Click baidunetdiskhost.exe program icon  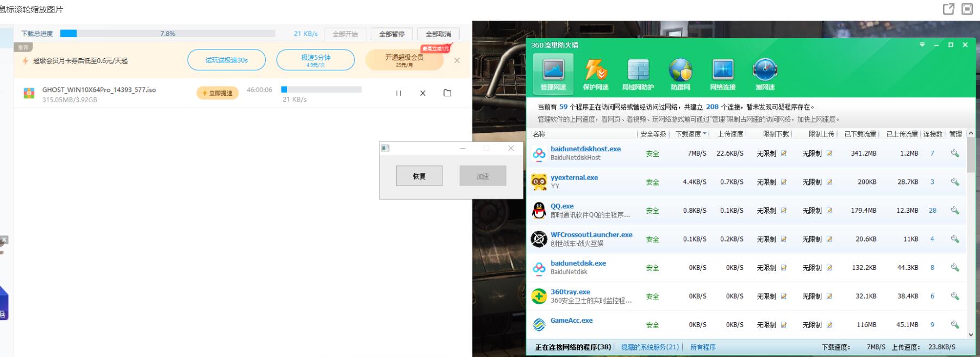coord(539,153)
